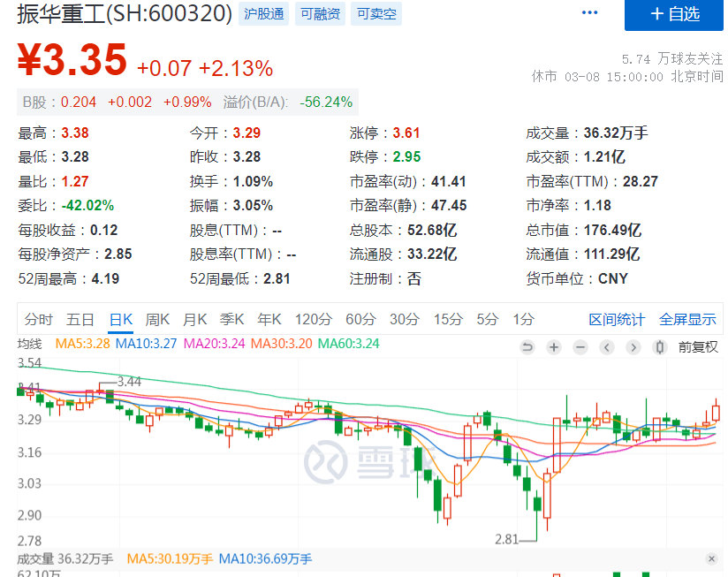Open the three-dot more options menu
This screenshot has width=728, height=577.
pyautogui.click(x=589, y=12)
